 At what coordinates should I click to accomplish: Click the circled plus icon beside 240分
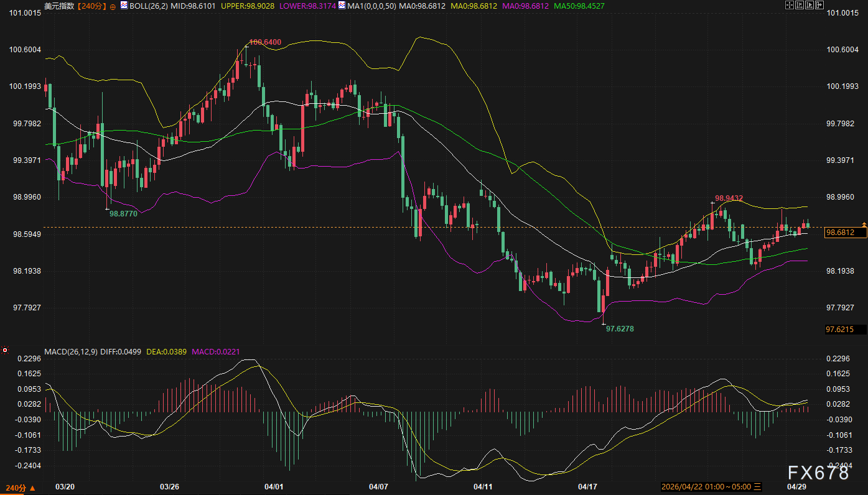tap(113, 6)
